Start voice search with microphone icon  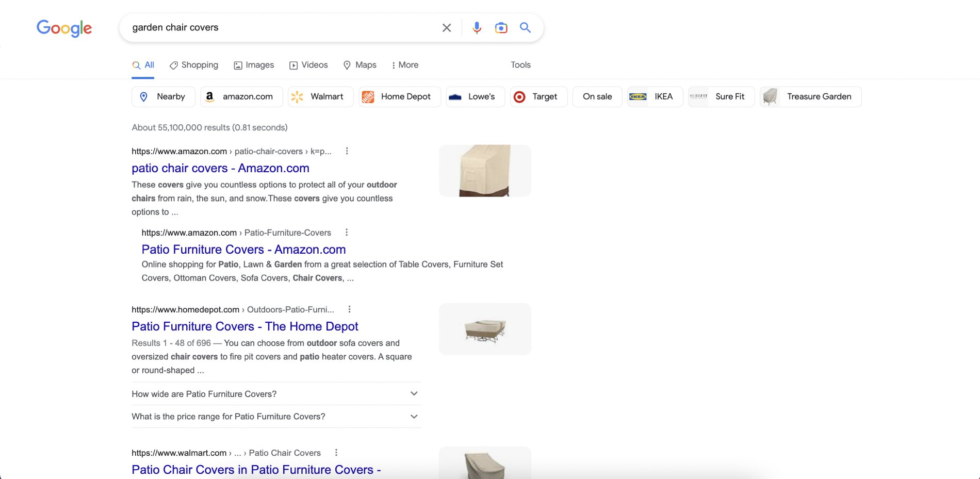pos(477,28)
